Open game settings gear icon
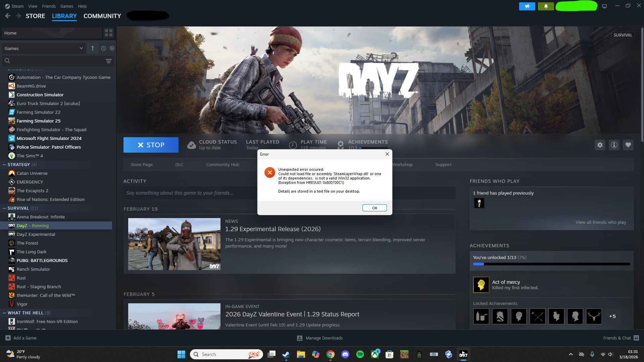Viewport: 644px width, 362px height. point(600,145)
